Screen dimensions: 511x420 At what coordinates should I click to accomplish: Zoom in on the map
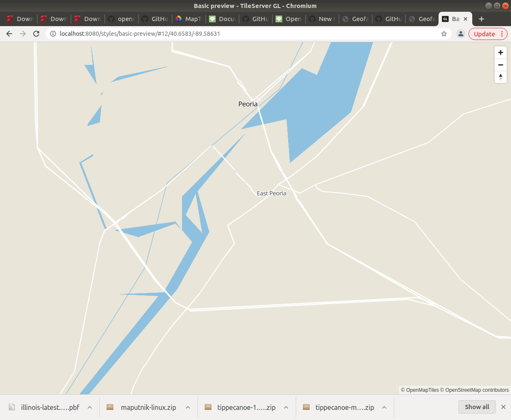[x=500, y=52]
